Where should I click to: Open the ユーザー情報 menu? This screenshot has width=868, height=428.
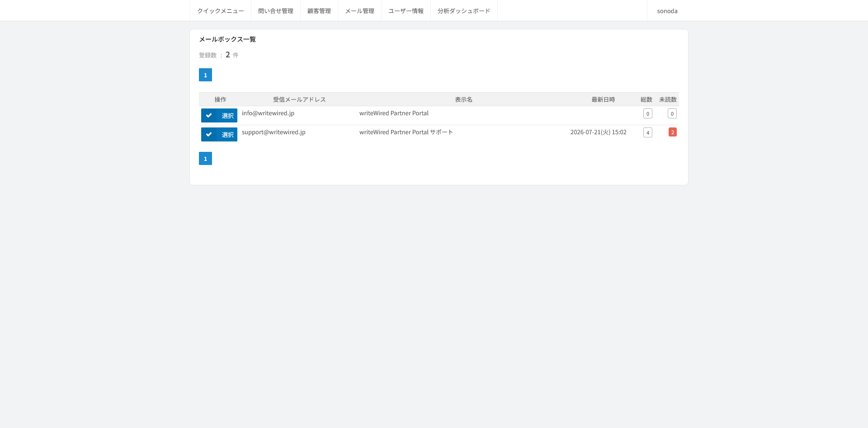click(406, 11)
